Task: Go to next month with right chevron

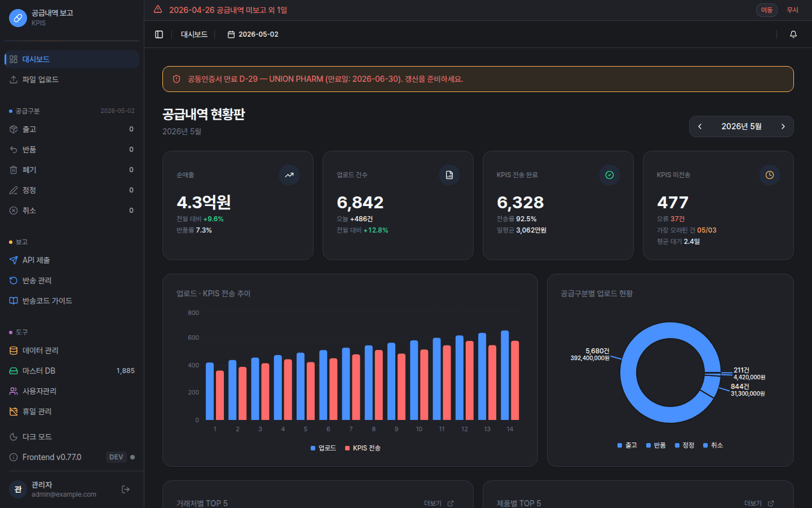Action: (x=783, y=126)
